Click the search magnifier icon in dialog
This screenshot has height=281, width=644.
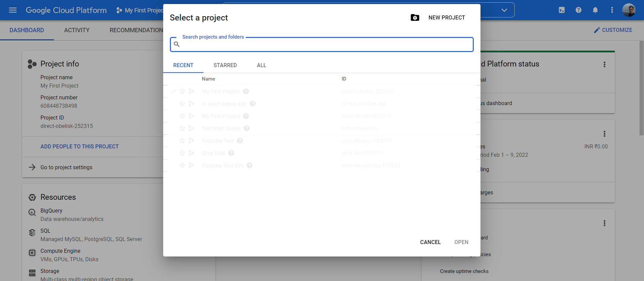pyautogui.click(x=177, y=44)
